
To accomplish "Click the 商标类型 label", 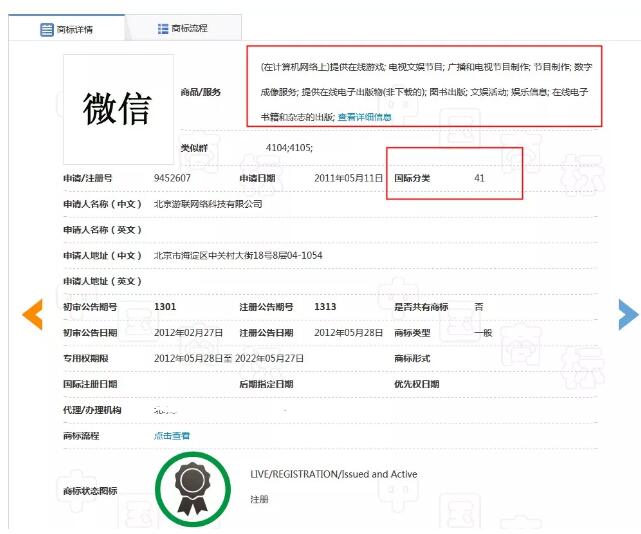I will (x=412, y=333).
